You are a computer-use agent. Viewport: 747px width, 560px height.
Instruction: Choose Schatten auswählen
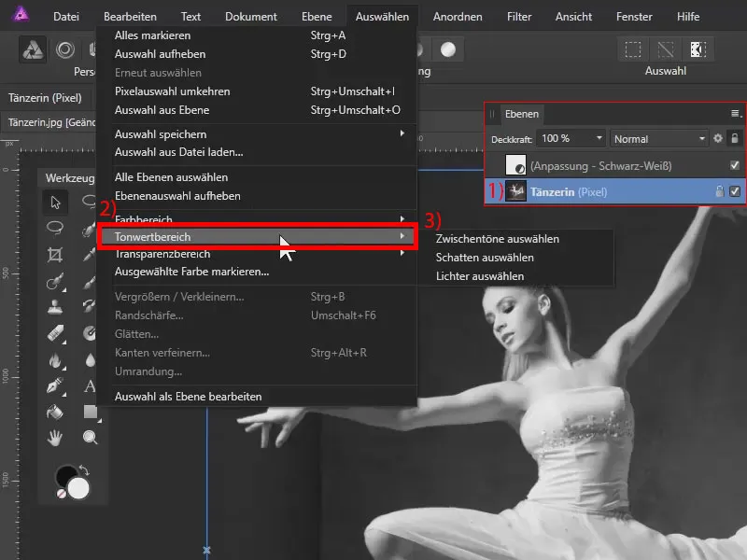485,258
